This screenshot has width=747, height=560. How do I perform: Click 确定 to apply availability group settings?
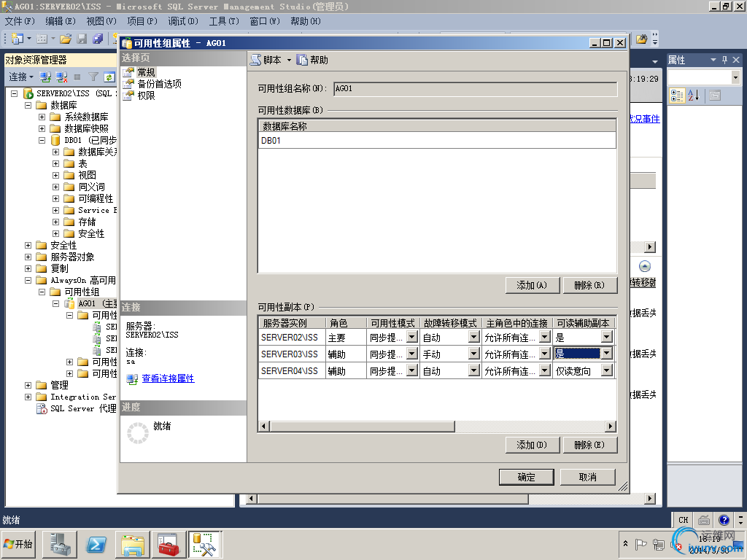coord(526,477)
